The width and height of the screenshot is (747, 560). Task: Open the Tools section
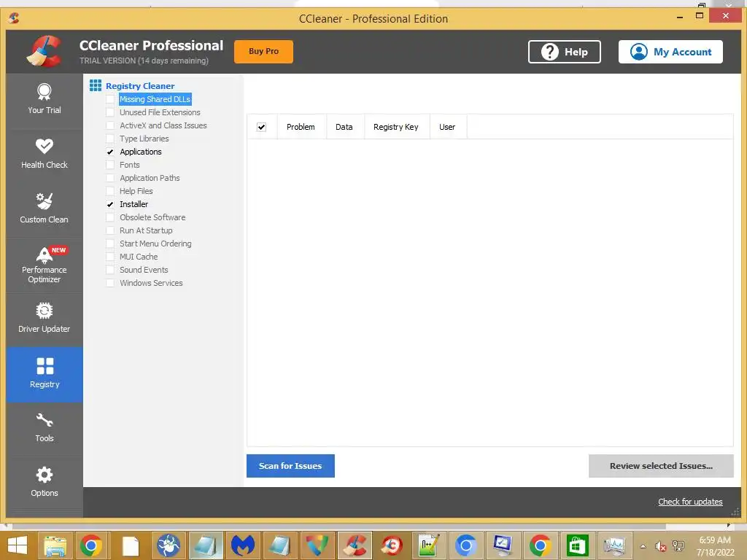pos(44,429)
